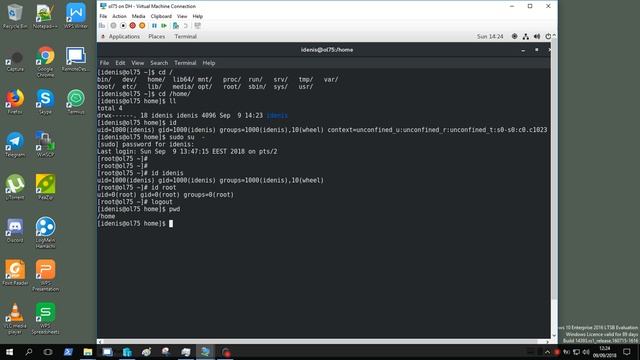640x360 pixels.
Task: Select Telegram desktop icon
Action: 15,144
